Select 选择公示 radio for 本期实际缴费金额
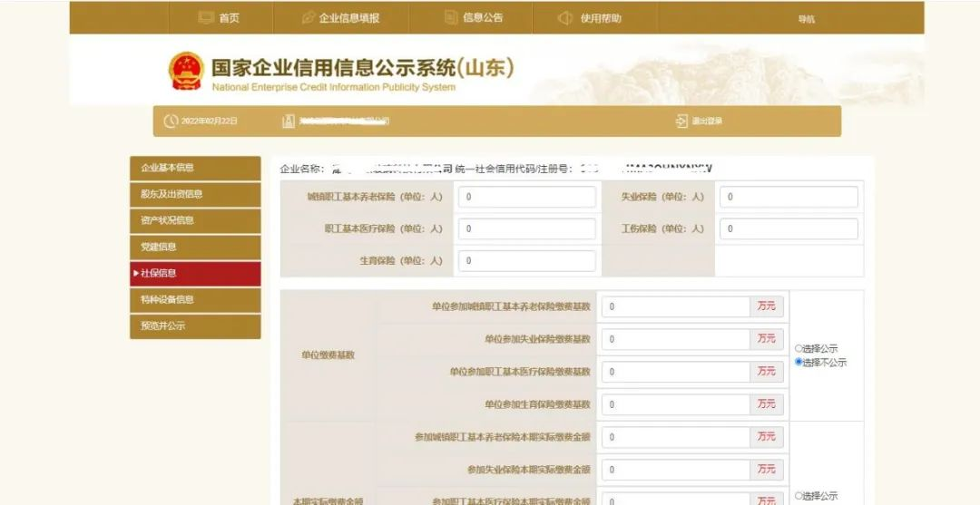The height and width of the screenshot is (505, 980). (799, 496)
